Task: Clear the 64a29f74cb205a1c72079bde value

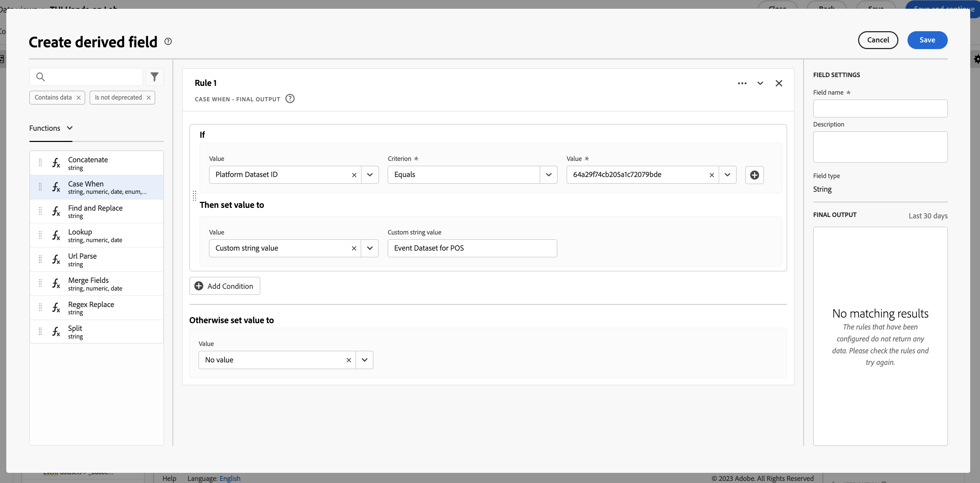Action: pos(711,175)
